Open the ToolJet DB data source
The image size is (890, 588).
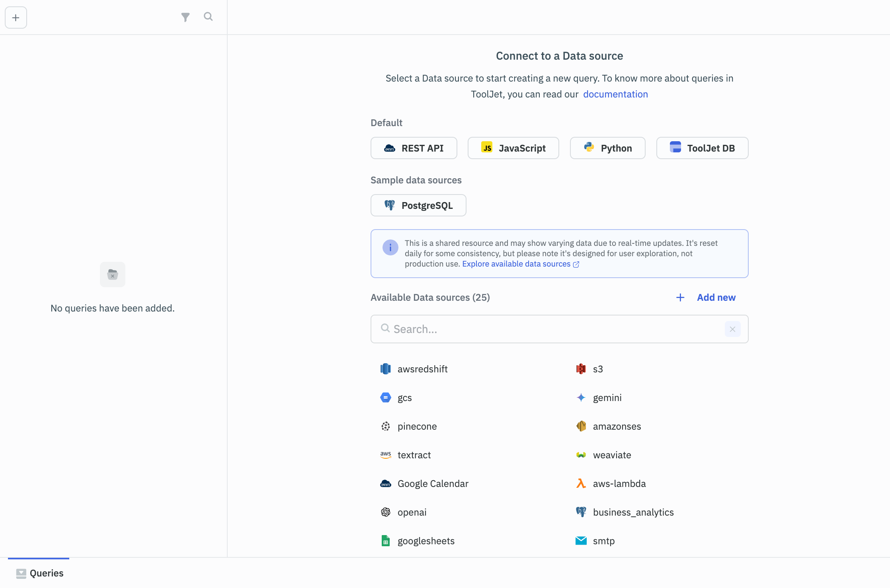tap(702, 148)
